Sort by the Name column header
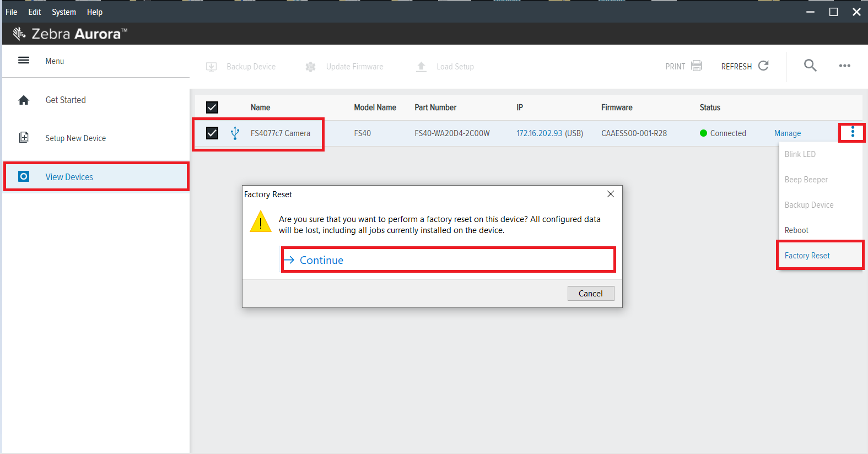This screenshot has height=454, width=868. point(260,107)
